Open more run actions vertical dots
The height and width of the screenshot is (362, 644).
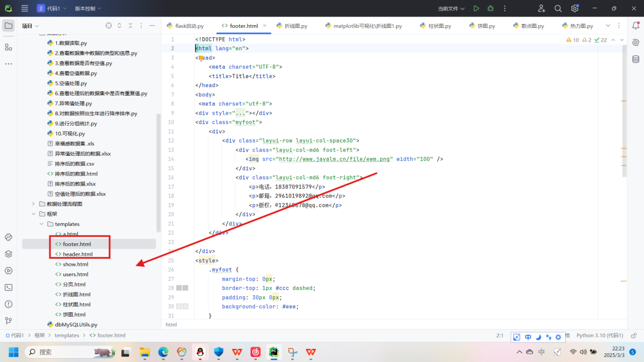(505, 8)
